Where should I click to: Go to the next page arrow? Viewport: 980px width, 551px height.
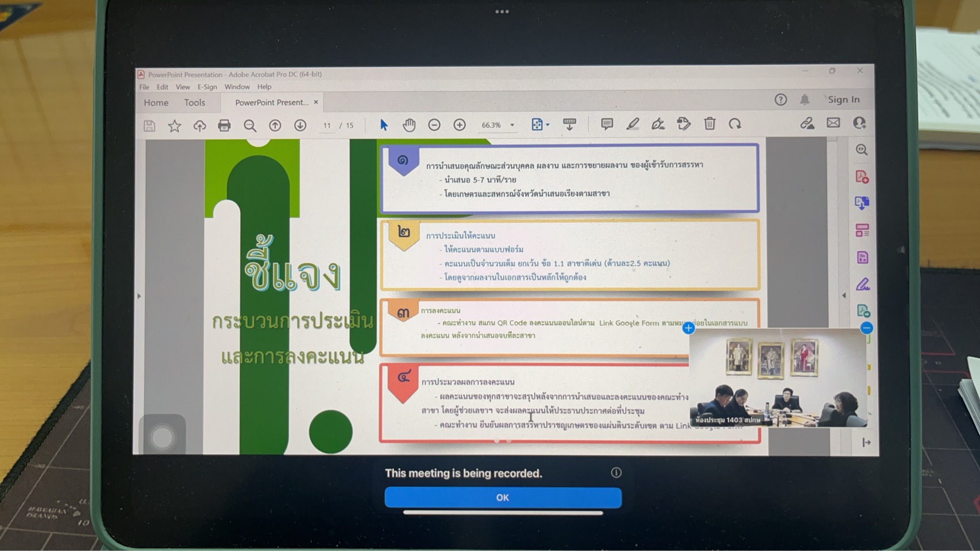(300, 125)
